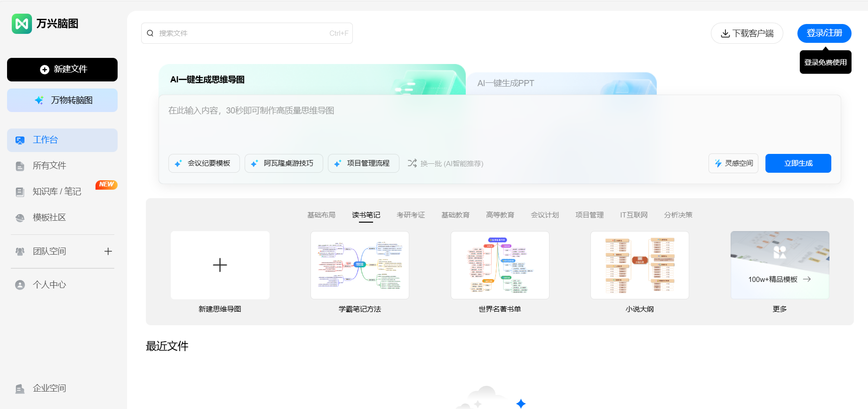Screen dimensions: 868x409
Task: Open 个人中心 in the sidebar
Action: [x=49, y=285]
